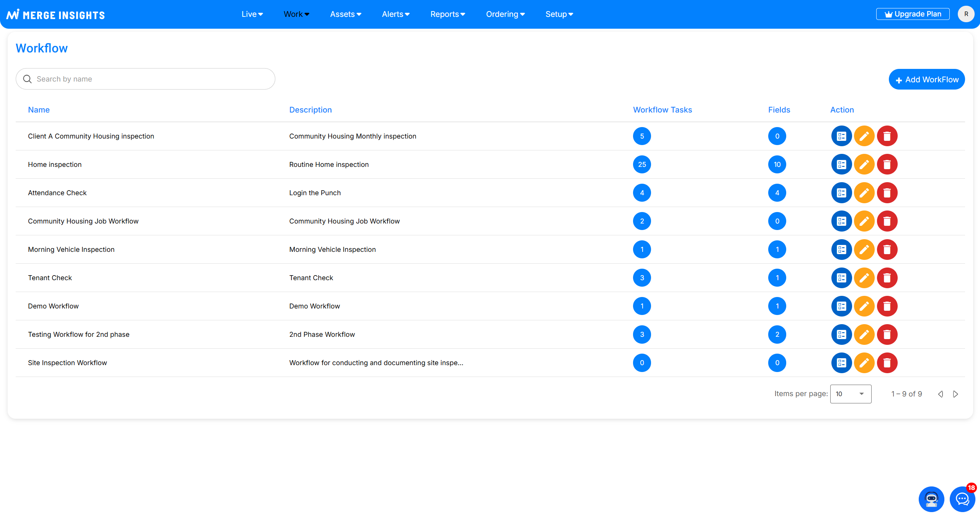
Task: Click edit pencil for Demo Workflow
Action: coord(864,306)
